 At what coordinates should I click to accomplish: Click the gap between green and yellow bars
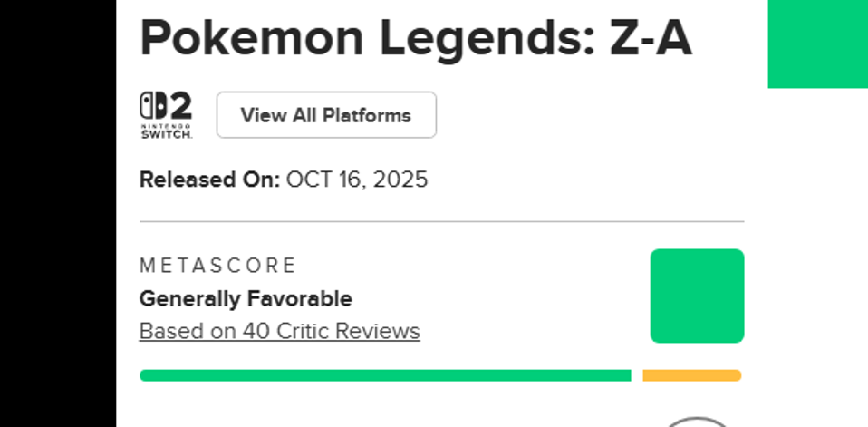[637, 375]
